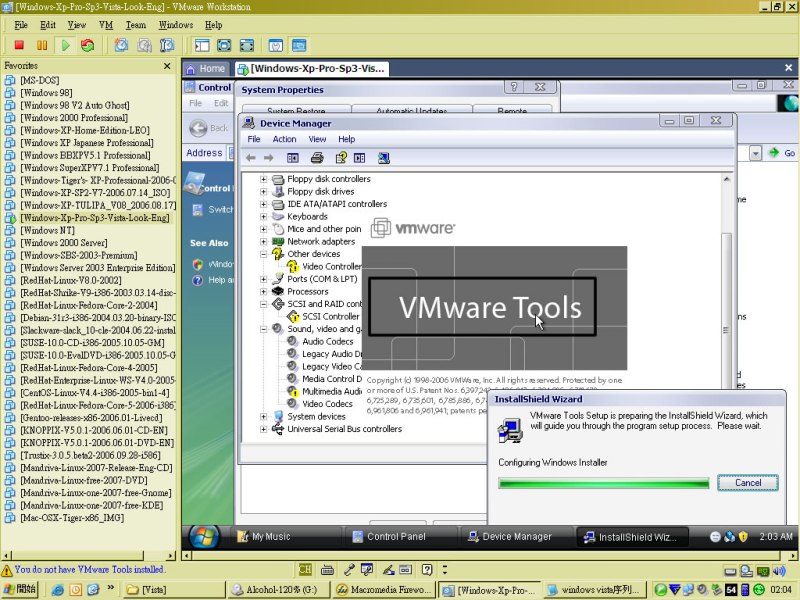Collapse the Other devices node
The height and width of the screenshot is (600, 800).
263,254
